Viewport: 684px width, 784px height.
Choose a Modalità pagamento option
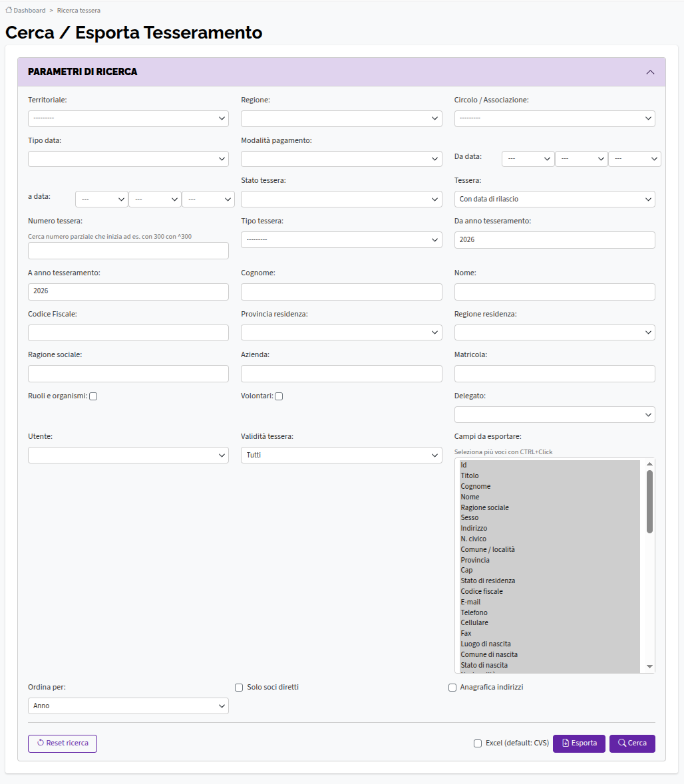coord(341,159)
